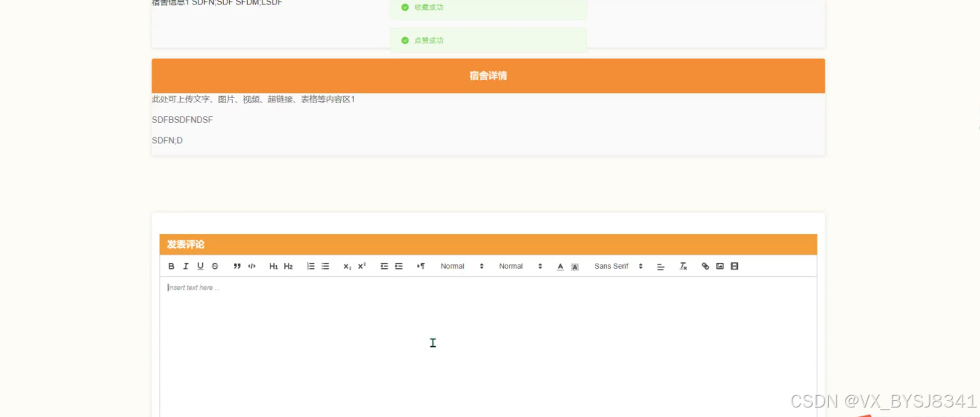Insert a hyperlink into the comment
The width and height of the screenshot is (980, 417).
[705, 267]
